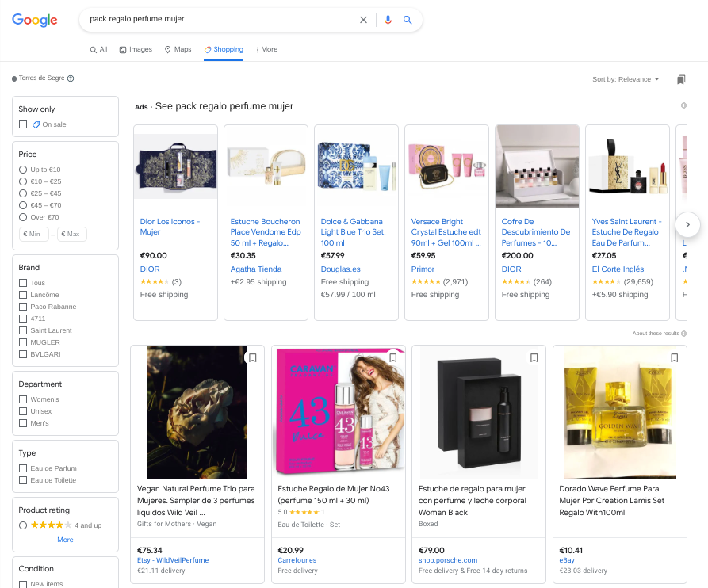Click the Google logo
Screen dimensions: 708x588
(x=34, y=20)
